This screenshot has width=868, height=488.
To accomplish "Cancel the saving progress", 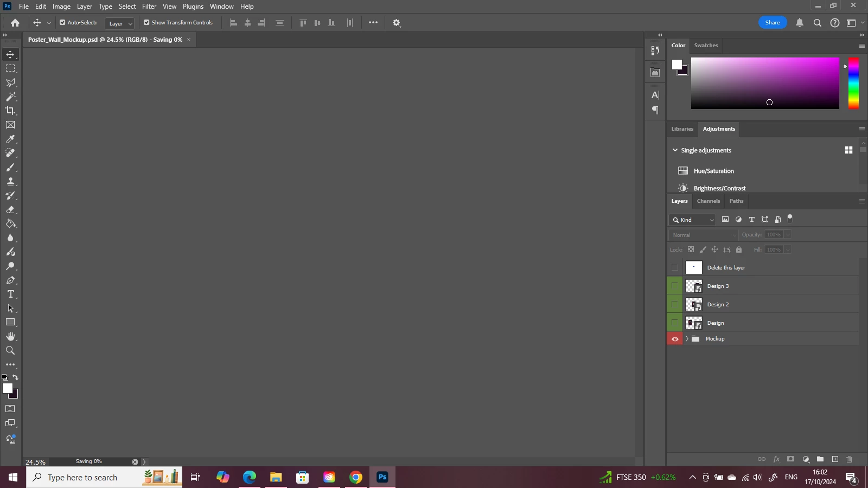I will (135, 462).
